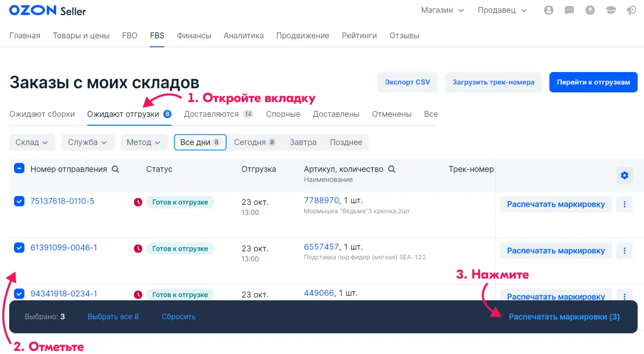Open the user profile icon
The width and height of the screenshot is (644, 354).
pos(549,10)
